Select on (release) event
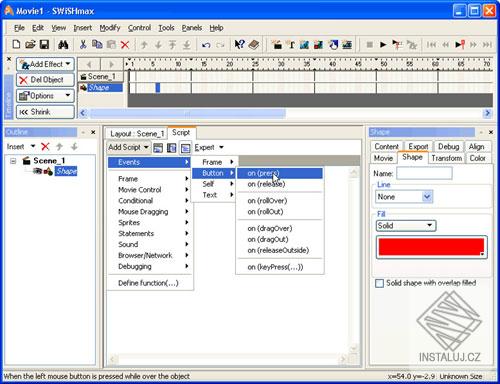Viewport: 500px width, 384px height. click(x=280, y=184)
